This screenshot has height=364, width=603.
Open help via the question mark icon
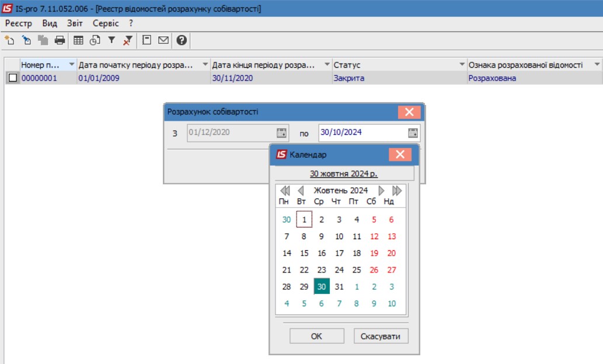tap(182, 40)
